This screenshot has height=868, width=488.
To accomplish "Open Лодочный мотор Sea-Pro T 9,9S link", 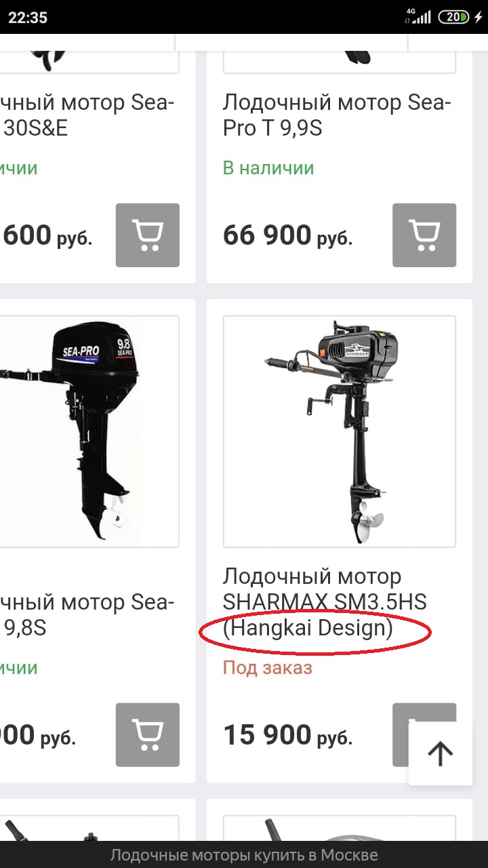I will point(337,115).
